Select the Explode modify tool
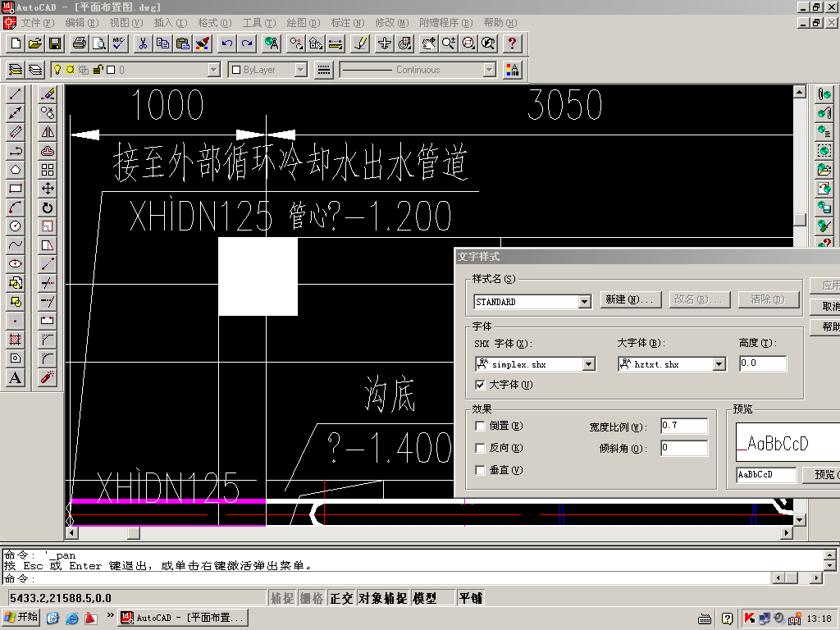840x630 pixels. [48, 377]
